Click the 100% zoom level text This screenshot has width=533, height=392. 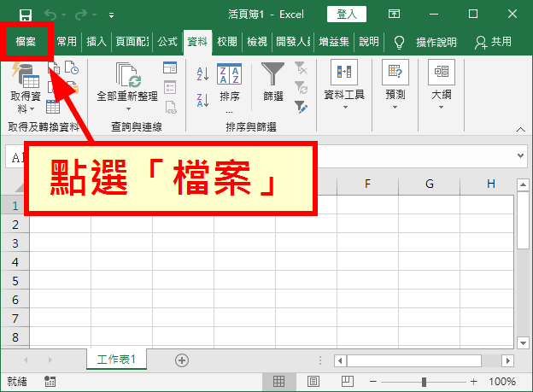coord(502,382)
